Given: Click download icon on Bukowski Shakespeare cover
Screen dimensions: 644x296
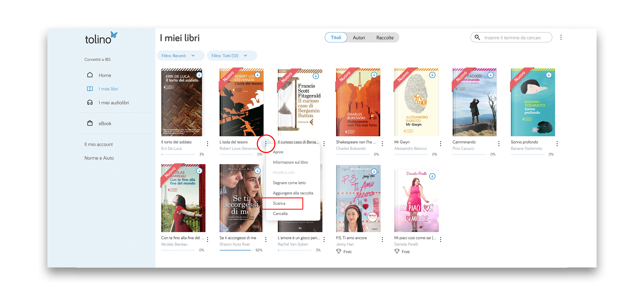Looking at the screenshot, I should pyautogui.click(x=374, y=75).
